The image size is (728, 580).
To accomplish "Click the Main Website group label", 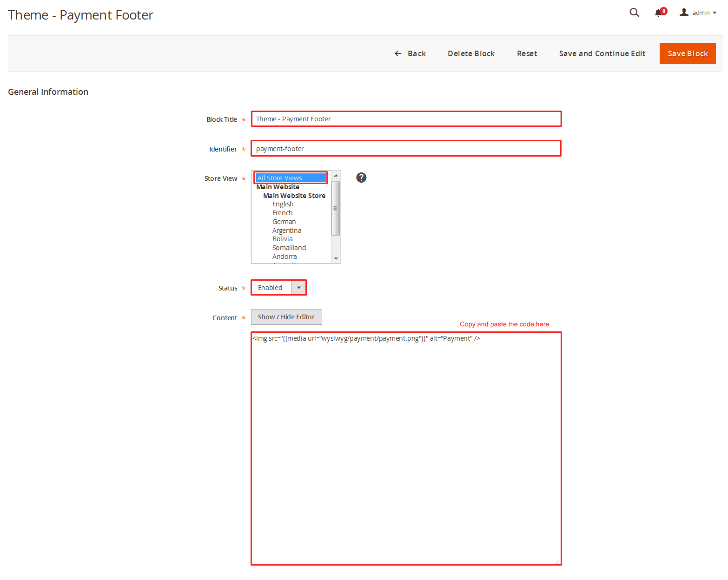I will pos(278,187).
